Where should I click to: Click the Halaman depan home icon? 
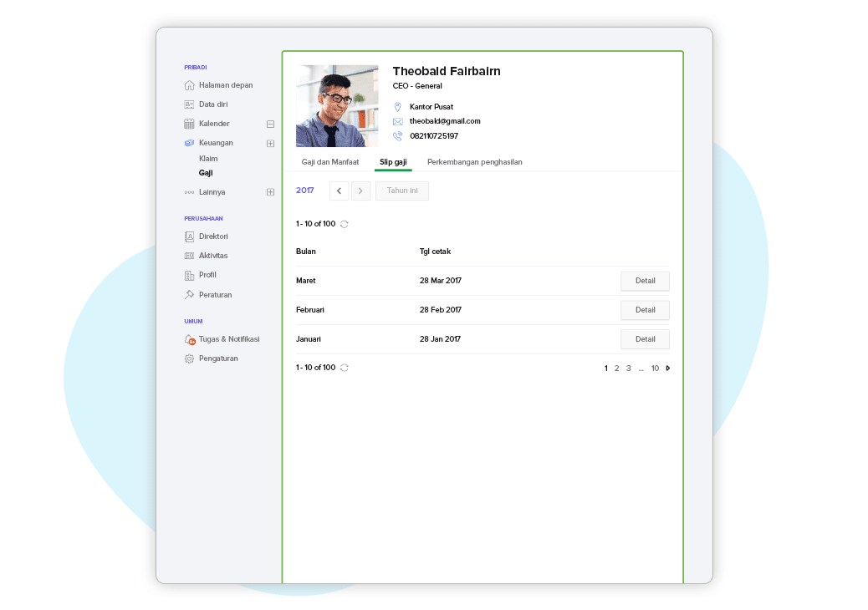point(189,85)
